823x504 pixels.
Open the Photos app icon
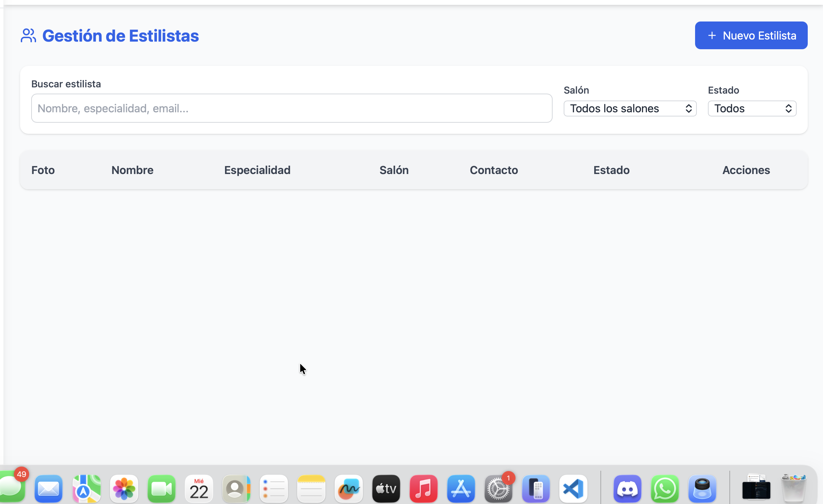(x=124, y=489)
